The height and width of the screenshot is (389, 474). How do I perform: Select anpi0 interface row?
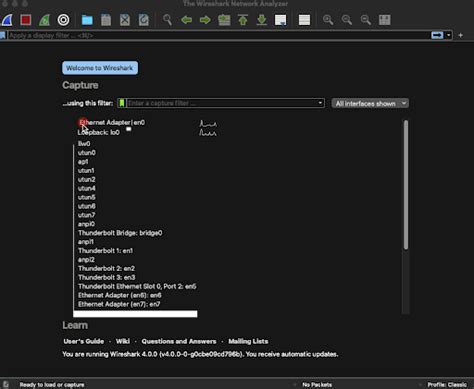click(86, 224)
